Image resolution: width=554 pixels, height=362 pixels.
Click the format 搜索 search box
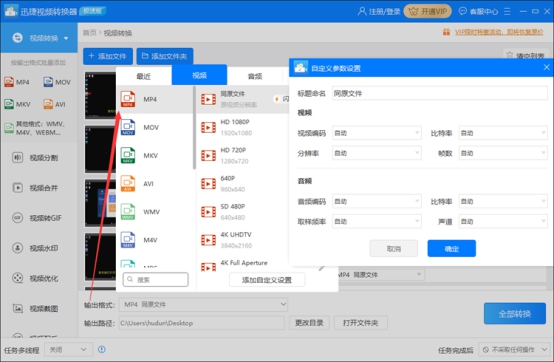[x=155, y=280]
